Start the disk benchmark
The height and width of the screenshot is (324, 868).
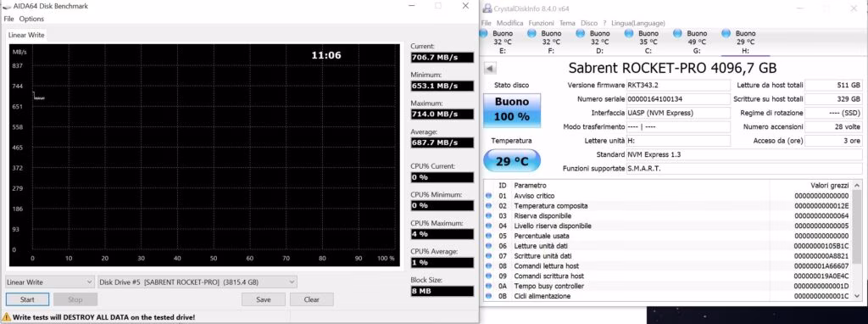coord(27,299)
